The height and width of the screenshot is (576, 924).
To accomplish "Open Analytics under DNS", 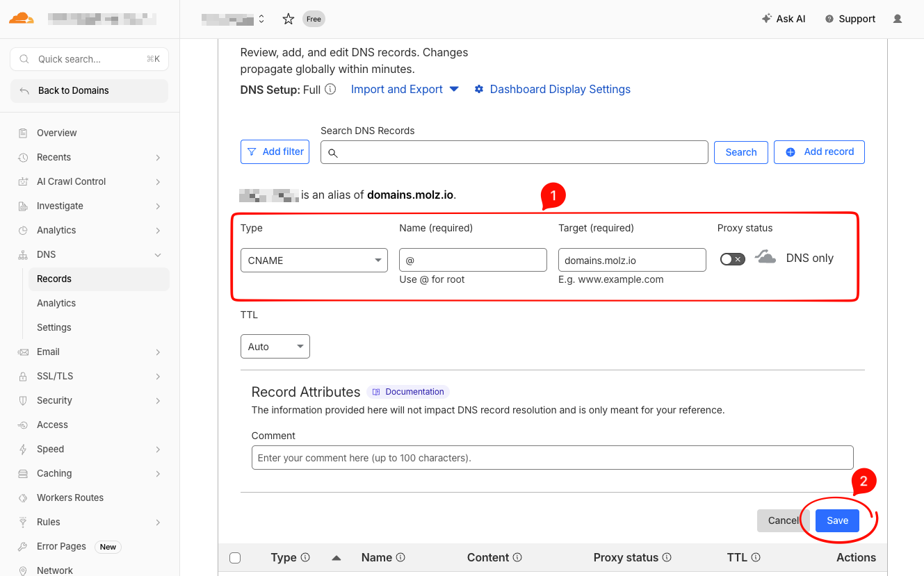I will pyautogui.click(x=56, y=303).
